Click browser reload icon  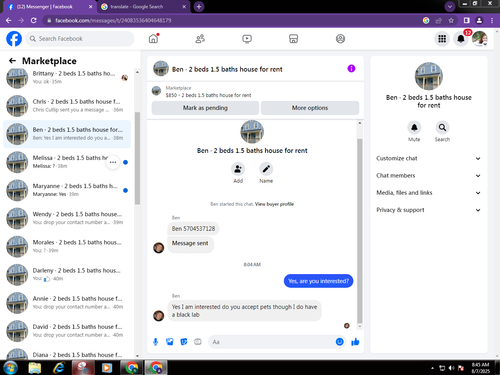[x=34, y=20]
